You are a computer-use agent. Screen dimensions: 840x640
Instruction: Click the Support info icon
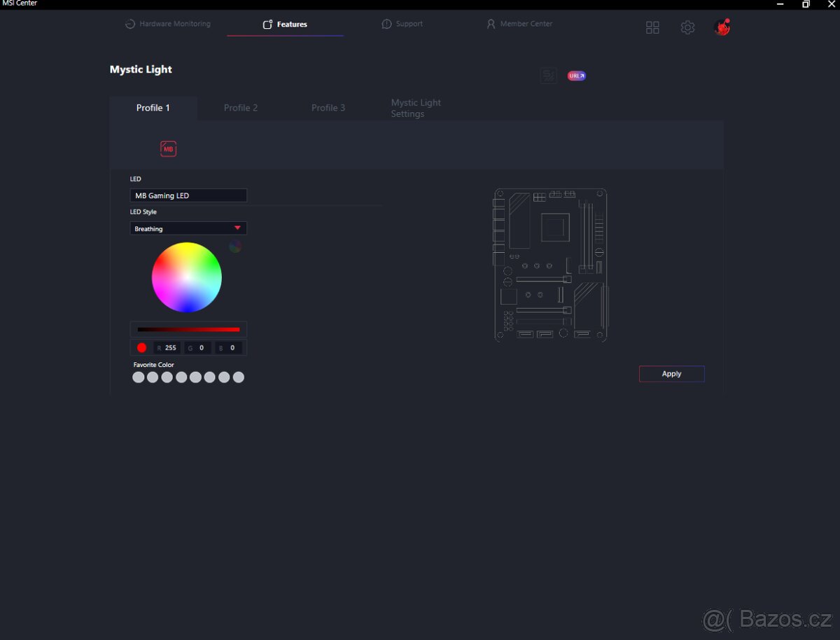coord(386,23)
